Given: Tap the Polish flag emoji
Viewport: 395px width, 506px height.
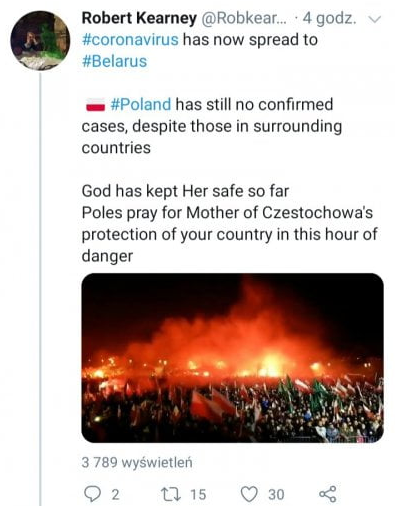Looking at the screenshot, I should point(96,105).
